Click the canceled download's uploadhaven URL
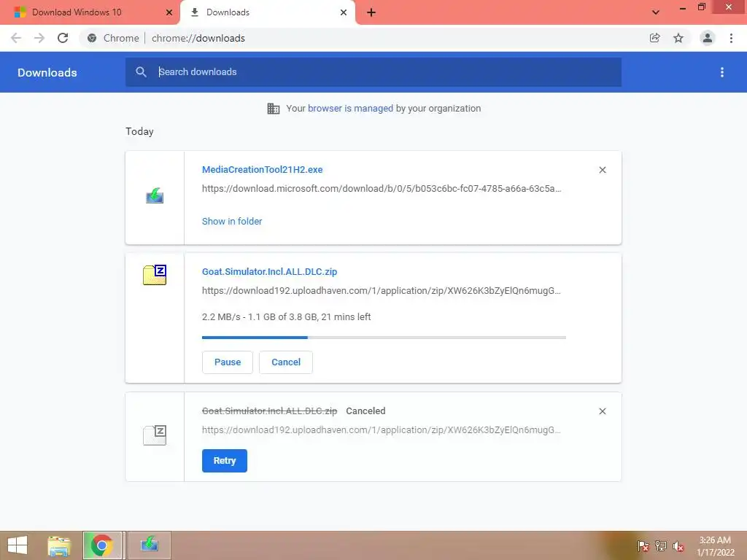This screenshot has height=560, width=747. point(382,430)
